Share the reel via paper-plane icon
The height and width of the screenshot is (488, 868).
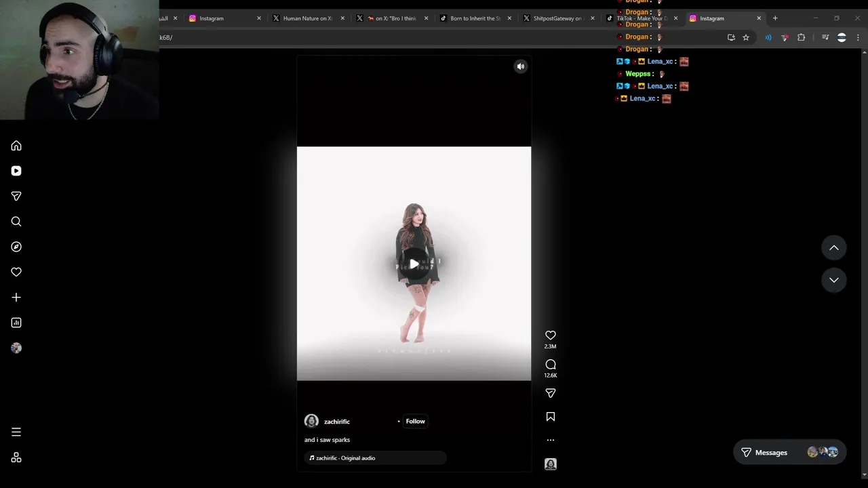click(550, 393)
